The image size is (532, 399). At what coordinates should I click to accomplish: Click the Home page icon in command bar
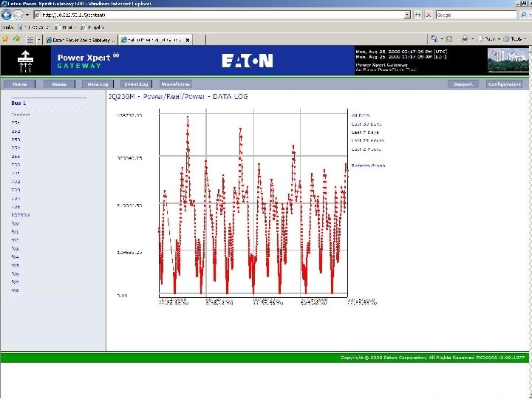[x=434, y=39]
